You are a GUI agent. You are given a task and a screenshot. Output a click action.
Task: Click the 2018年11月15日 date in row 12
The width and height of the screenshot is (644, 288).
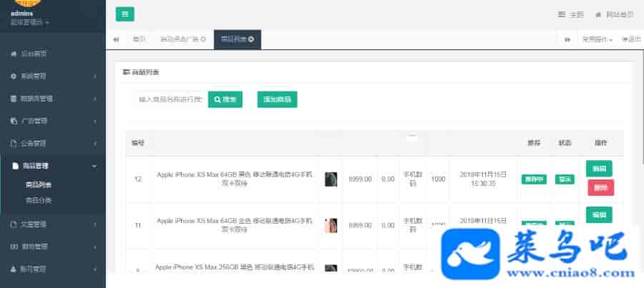pyautogui.click(x=482, y=179)
